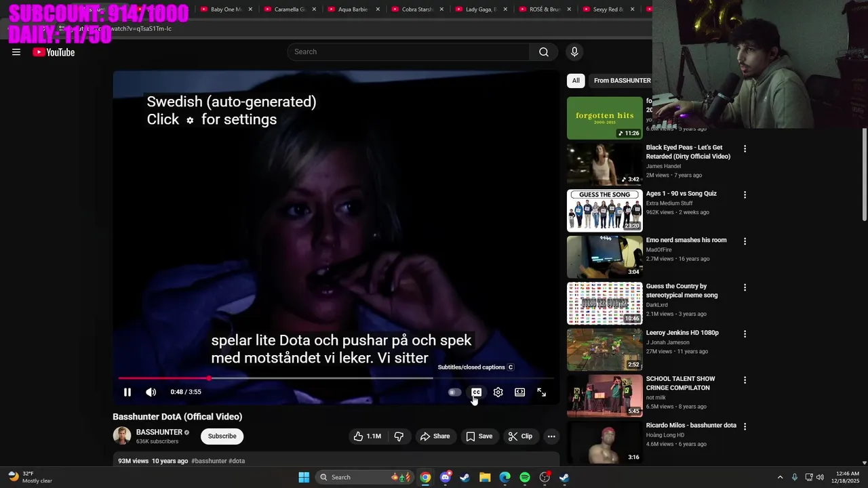This screenshot has height=488, width=868.
Task: Switch to the Caramella Girls browser tab
Action: click(x=290, y=9)
